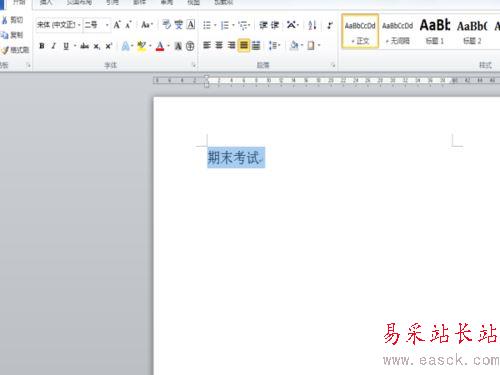Viewport: 500px width, 375px height.
Task: Open the Clipboard pane launcher
Action: pos(28,65)
